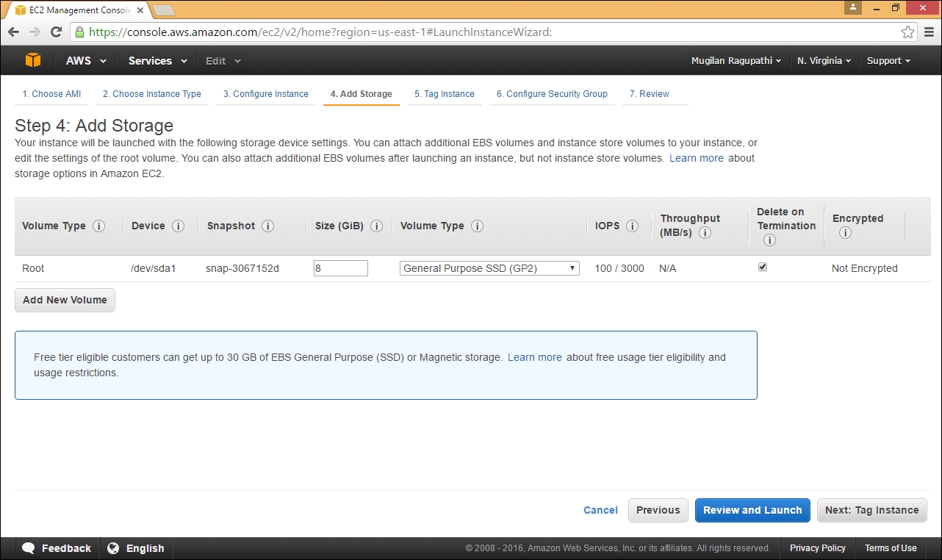Select the 4. Add Storage step
The image size is (942, 560).
click(362, 94)
